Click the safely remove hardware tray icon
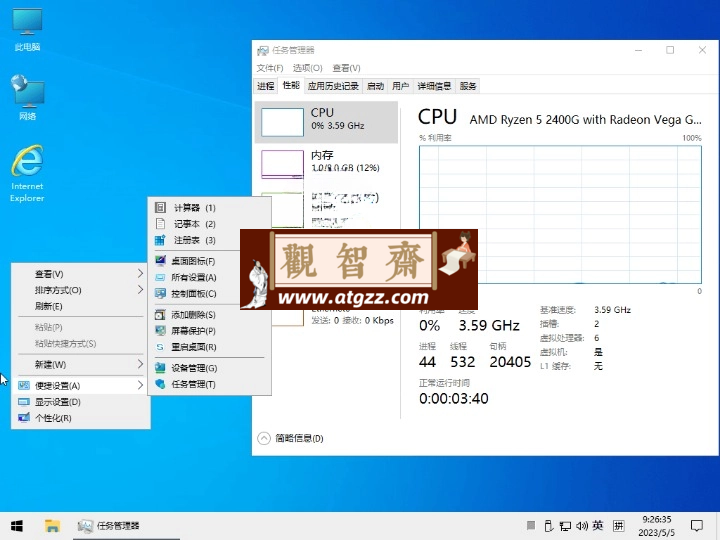Screen dimensions: 720x540 click(x=548, y=526)
